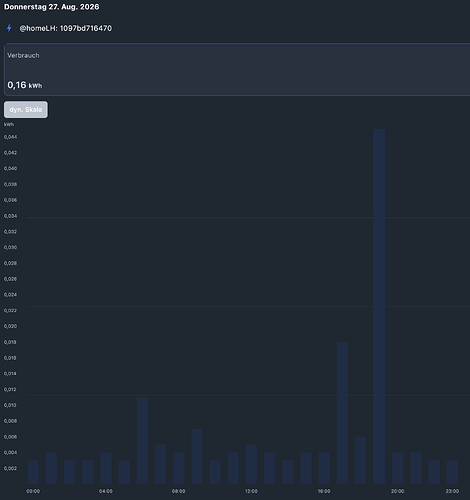Click the 17:00 bar reaching 0,018 kWh
Screen dimensions: 470x500
tap(342, 413)
